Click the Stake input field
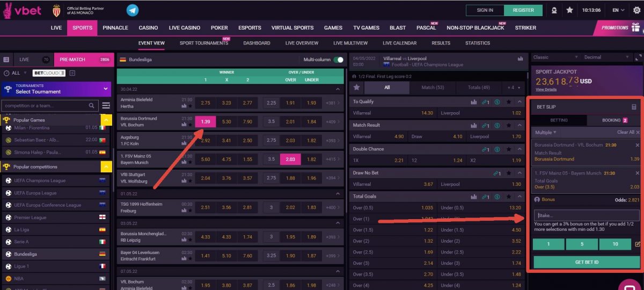 [x=587, y=215]
